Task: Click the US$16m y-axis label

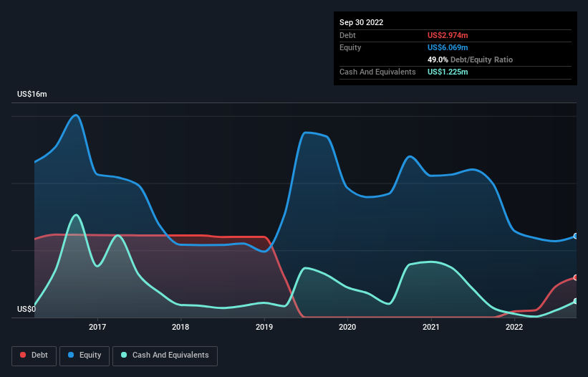Action: 32,94
